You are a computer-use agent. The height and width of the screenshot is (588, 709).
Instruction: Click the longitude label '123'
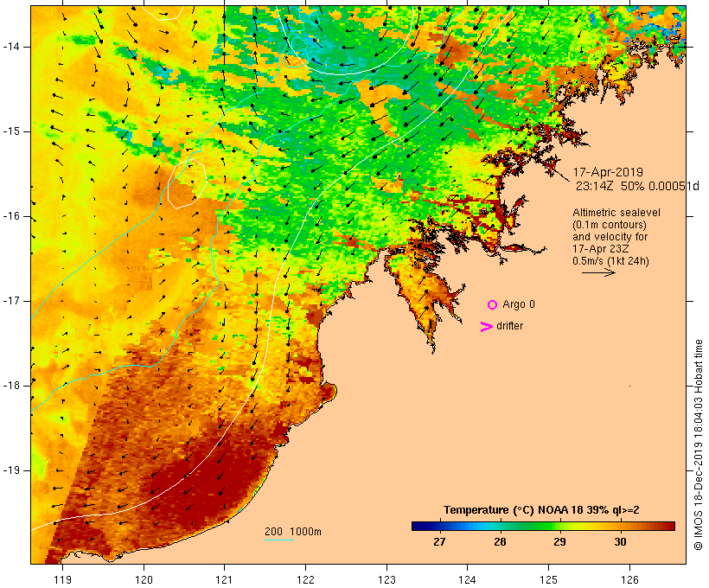point(386,579)
